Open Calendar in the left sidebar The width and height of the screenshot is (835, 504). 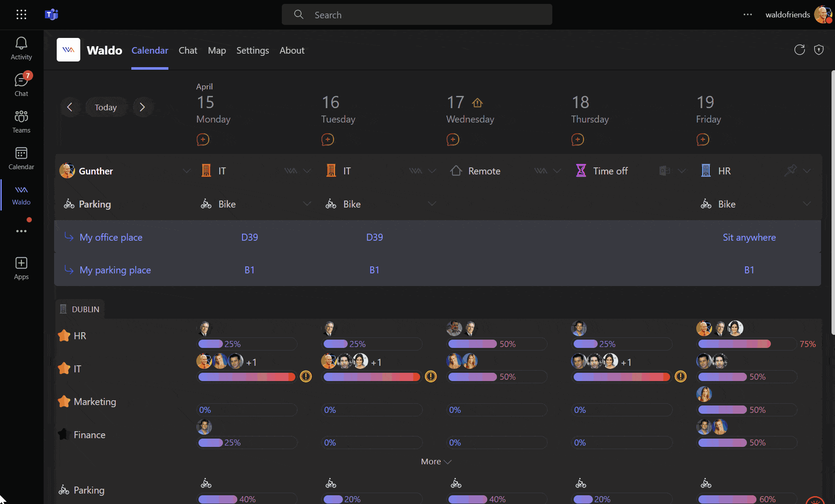pyautogui.click(x=21, y=158)
